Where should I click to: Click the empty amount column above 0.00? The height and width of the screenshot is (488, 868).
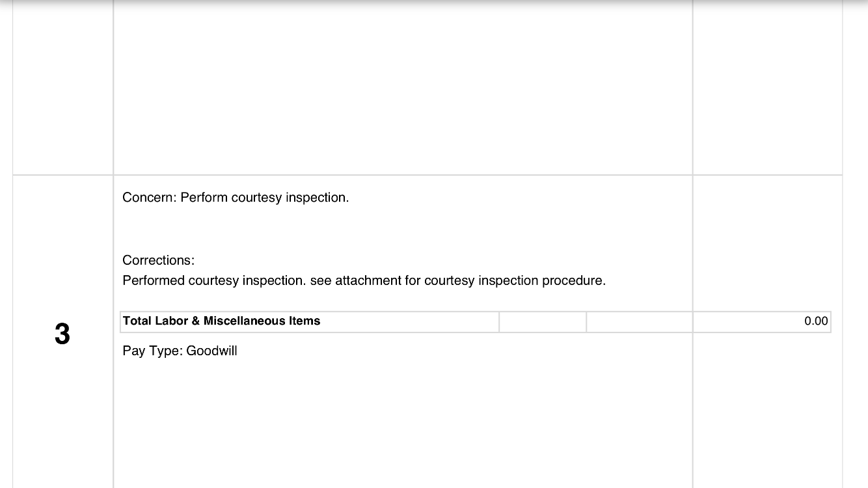pyautogui.click(x=768, y=243)
